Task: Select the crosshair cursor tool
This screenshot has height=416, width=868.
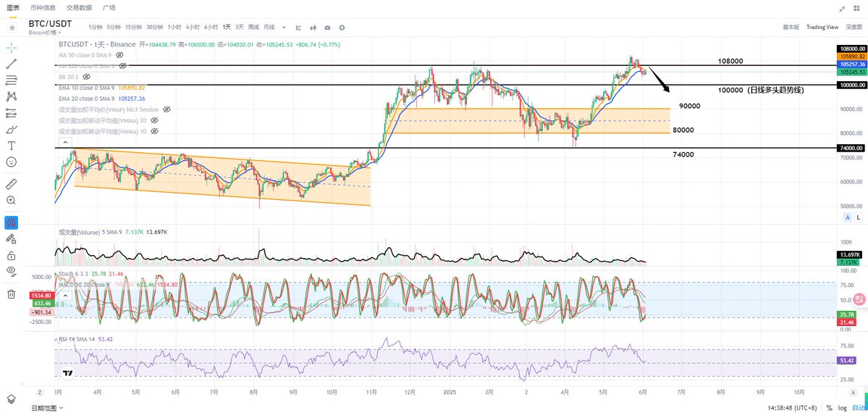Action: [11, 48]
